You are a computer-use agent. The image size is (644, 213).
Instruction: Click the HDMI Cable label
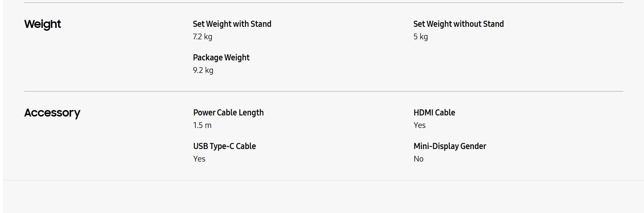coord(434,113)
